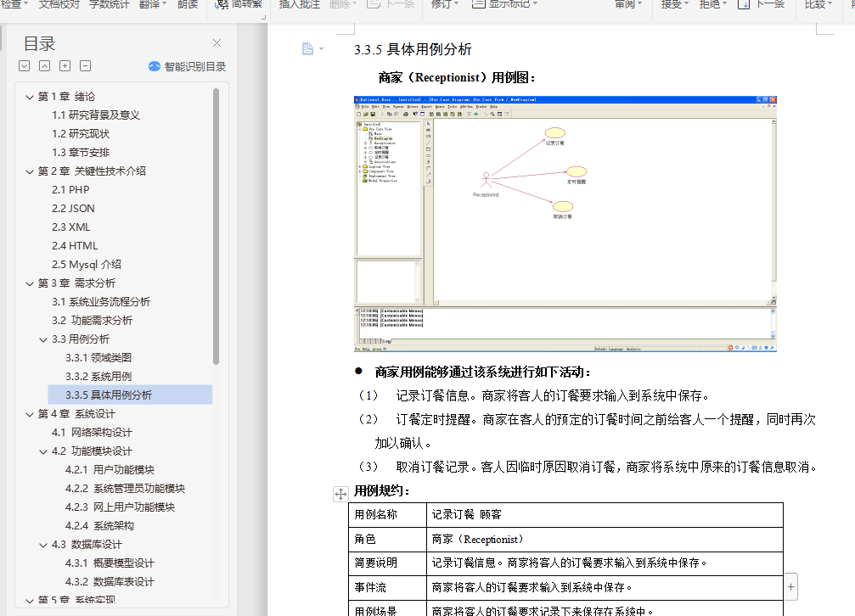This screenshot has height=616, width=855.
Task: Close the 目录 navigation panel
Action: pyautogui.click(x=217, y=43)
